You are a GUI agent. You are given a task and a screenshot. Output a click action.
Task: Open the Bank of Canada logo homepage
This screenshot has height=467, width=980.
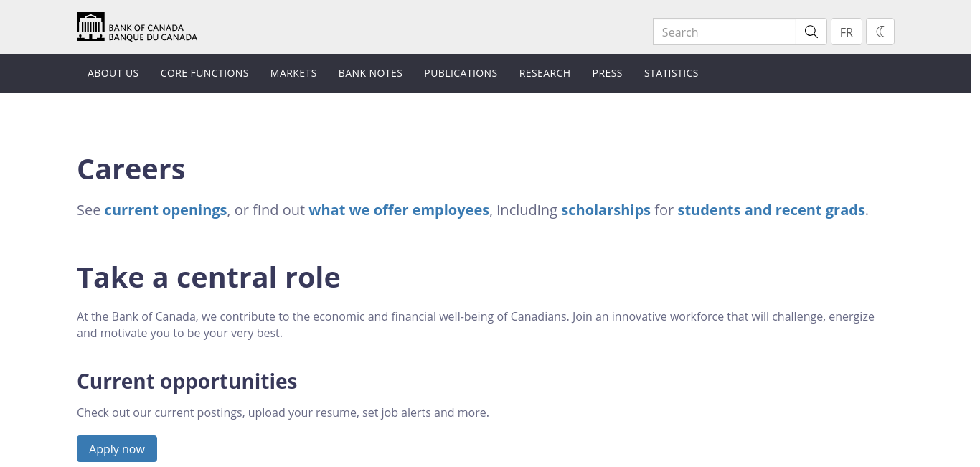tap(137, 27)
